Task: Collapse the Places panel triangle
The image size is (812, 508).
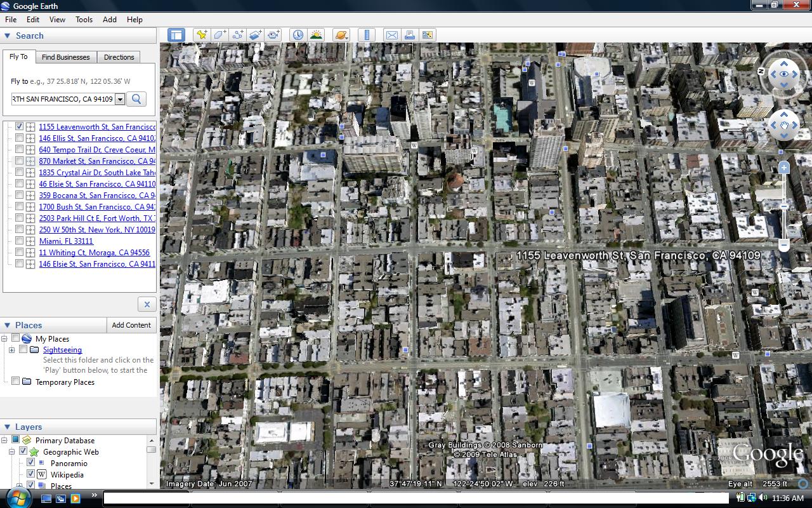Action: (8, 325)
